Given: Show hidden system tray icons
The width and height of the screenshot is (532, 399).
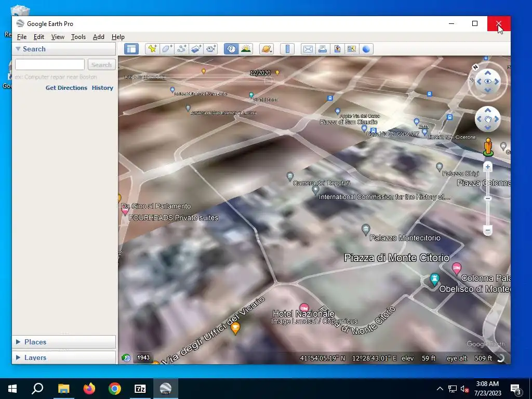Looking at the screenshot, I should click(440, 389).
